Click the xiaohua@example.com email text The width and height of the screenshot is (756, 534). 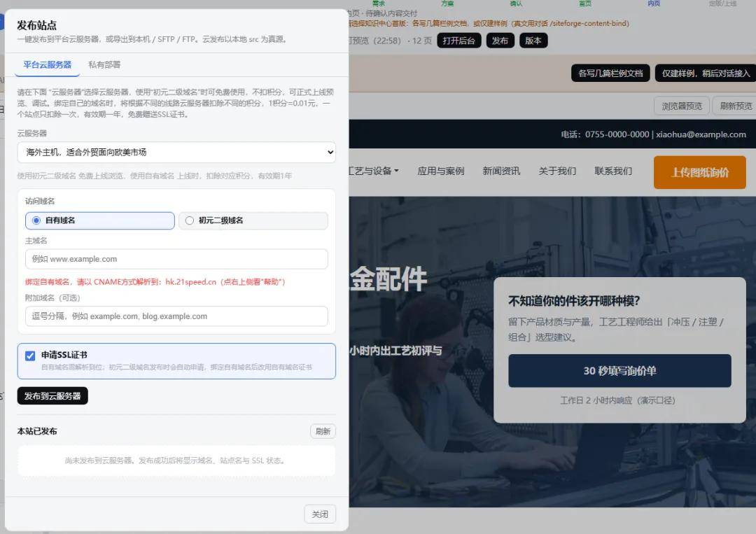[701, 134]
